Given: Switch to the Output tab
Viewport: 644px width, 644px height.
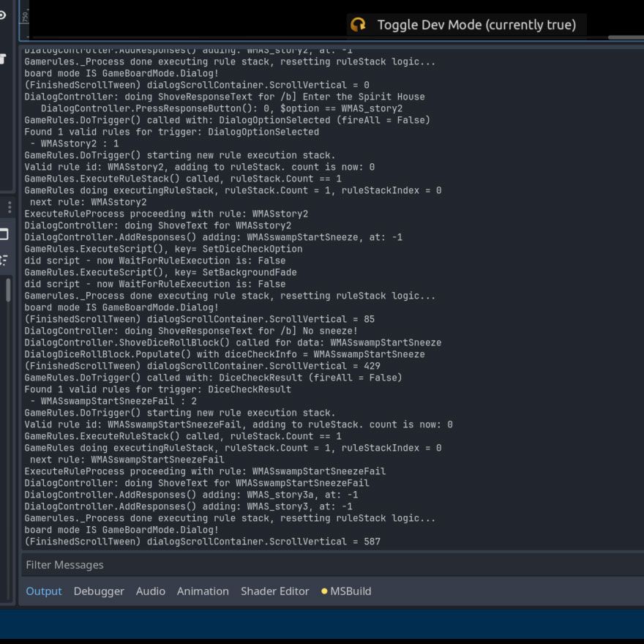Looking at the screenshot, I should [43, 591].
